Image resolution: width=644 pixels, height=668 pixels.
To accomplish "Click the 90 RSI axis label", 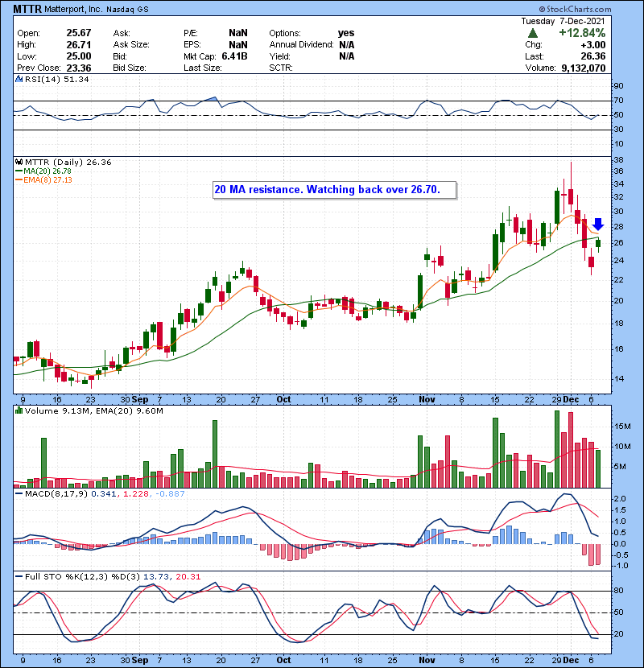I will tap(618, 86).
